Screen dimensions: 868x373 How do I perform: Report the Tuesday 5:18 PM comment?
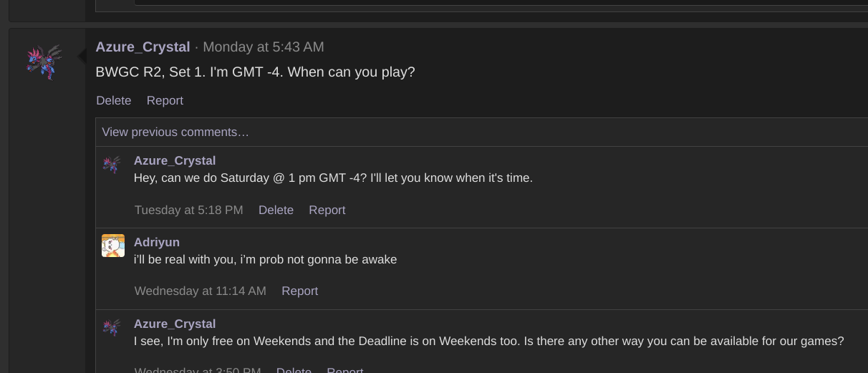(x=327, y=210)
